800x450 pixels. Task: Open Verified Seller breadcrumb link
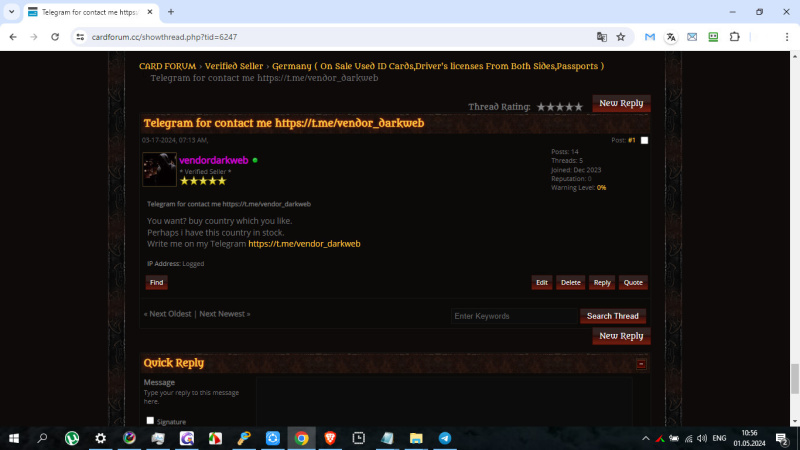[234, 66]
